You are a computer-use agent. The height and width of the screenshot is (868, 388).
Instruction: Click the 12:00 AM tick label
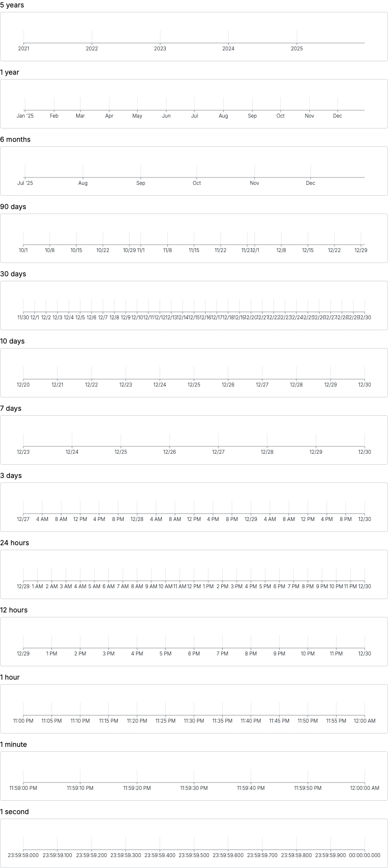click(365, 721)
